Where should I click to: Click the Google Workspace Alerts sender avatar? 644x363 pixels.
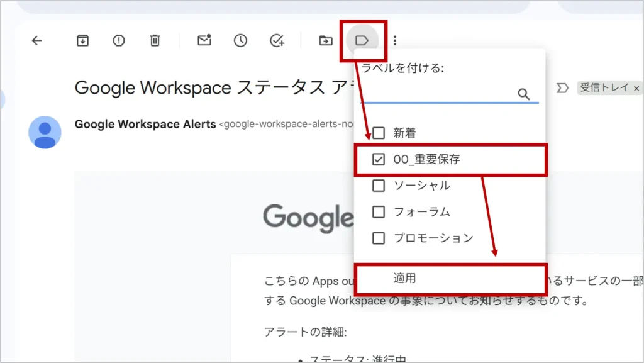click(x=45, y=132)
